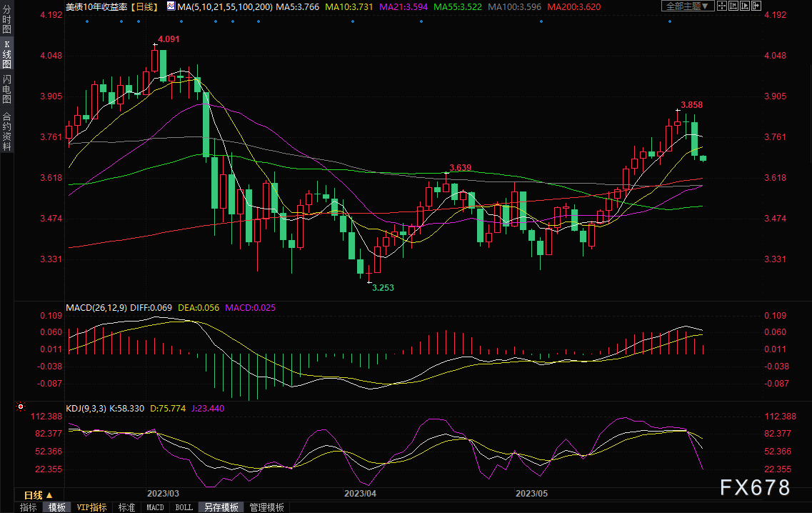The height and width of the screenshot is (513, 812).
Task: Open the 合约资料 side tab
Action: pos(6,131)
